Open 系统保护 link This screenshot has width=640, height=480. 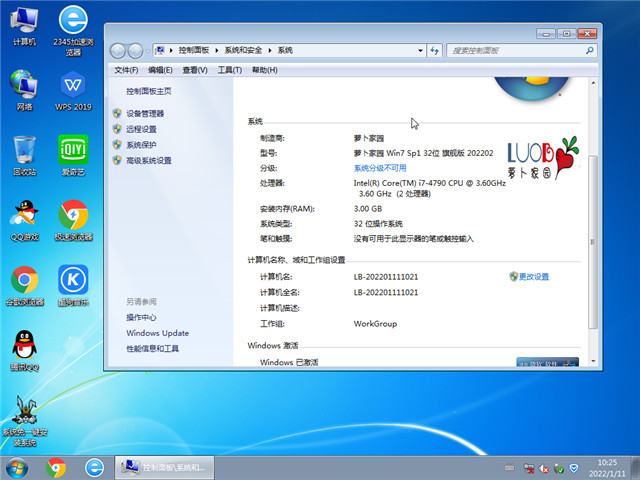pos(141,145)
